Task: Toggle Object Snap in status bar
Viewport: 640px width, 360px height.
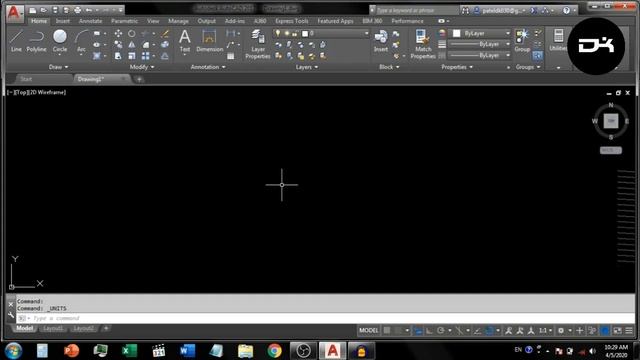Action: [x=489, y=330]
